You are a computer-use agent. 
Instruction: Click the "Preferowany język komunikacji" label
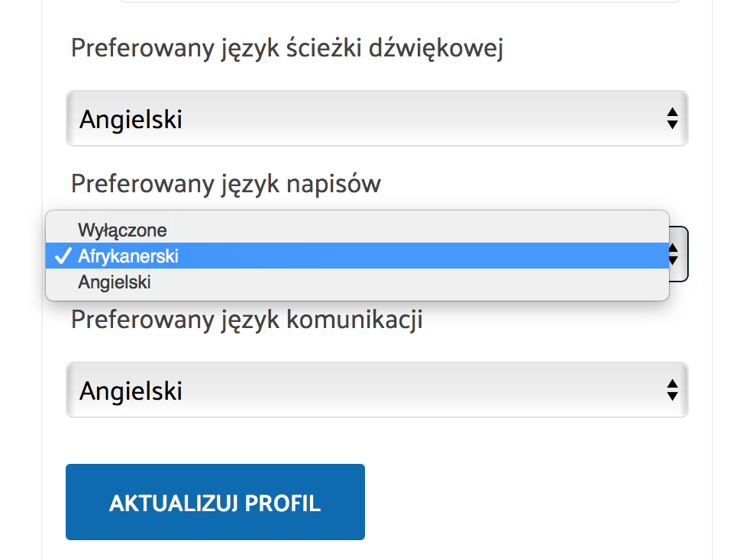click(x=247, y=320)
